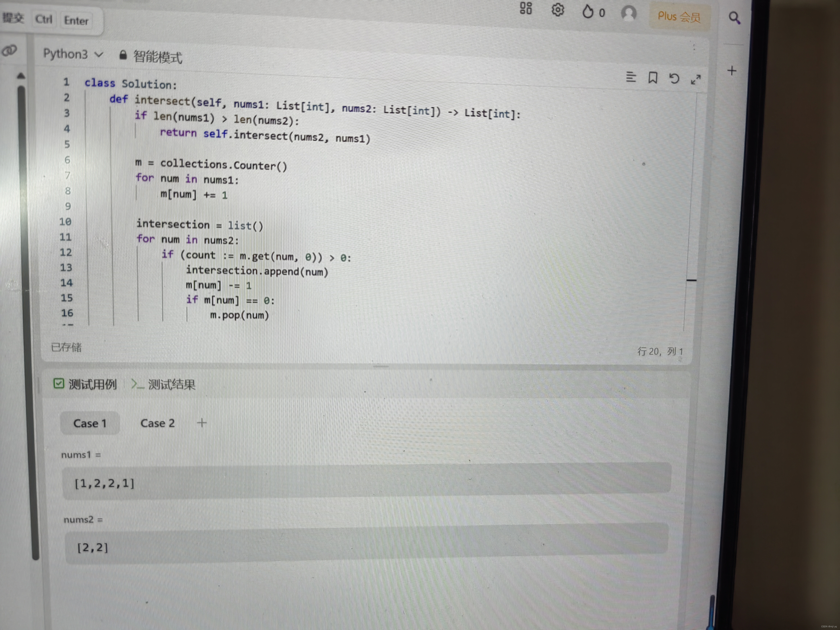The image size is (840, 630).
Task: Click line number 10 in the gutter
Action: (x=65, y=221)
